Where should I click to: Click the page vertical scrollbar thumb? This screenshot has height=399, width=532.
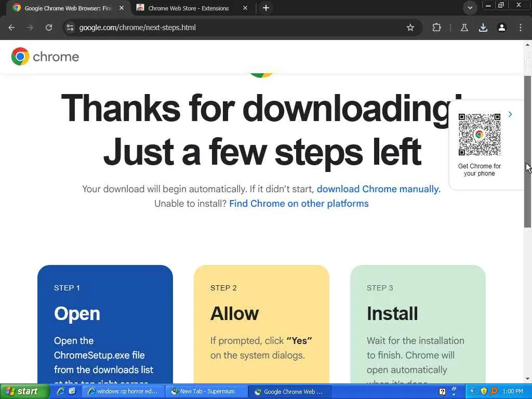tap(528, 151)
